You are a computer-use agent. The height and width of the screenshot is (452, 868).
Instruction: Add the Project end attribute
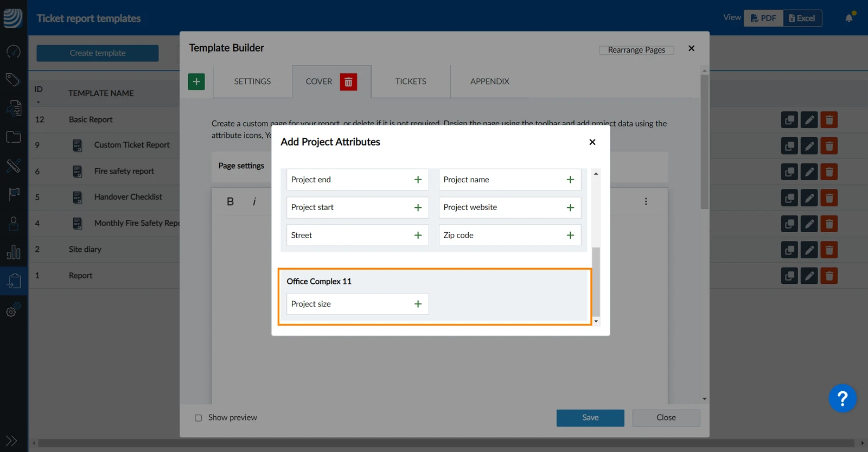[418, 180]
